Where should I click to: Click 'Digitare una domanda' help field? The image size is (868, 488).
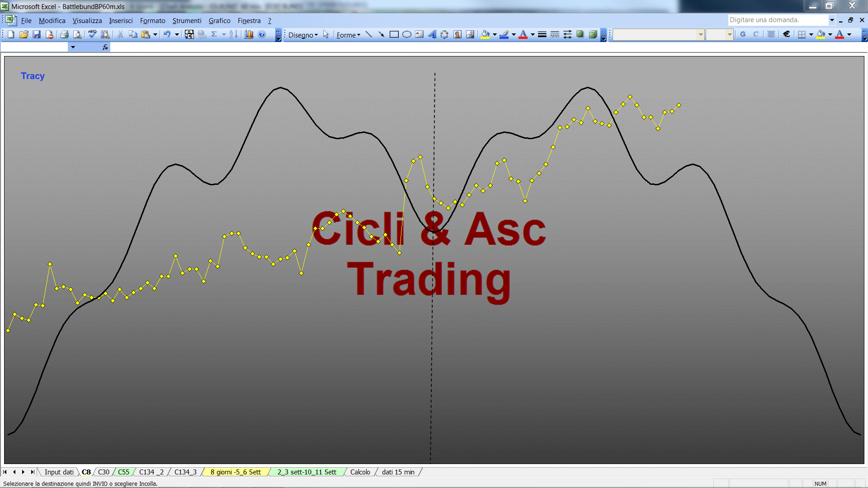(778, 20)
